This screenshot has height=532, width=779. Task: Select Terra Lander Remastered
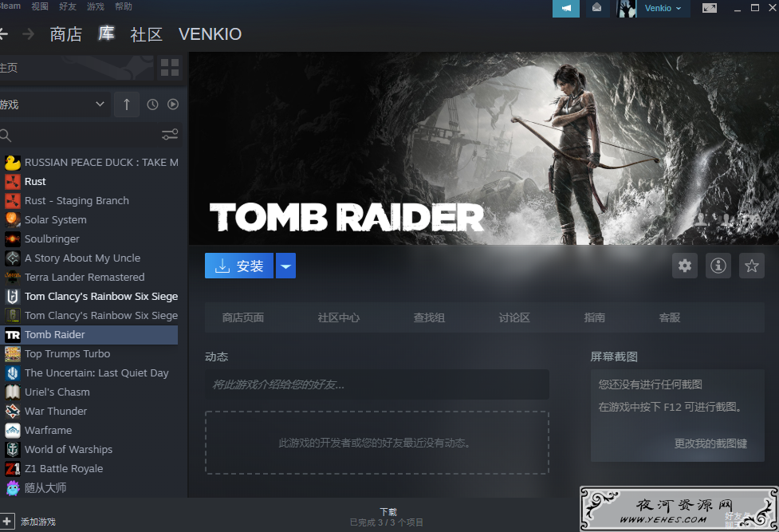pos(89,278)
